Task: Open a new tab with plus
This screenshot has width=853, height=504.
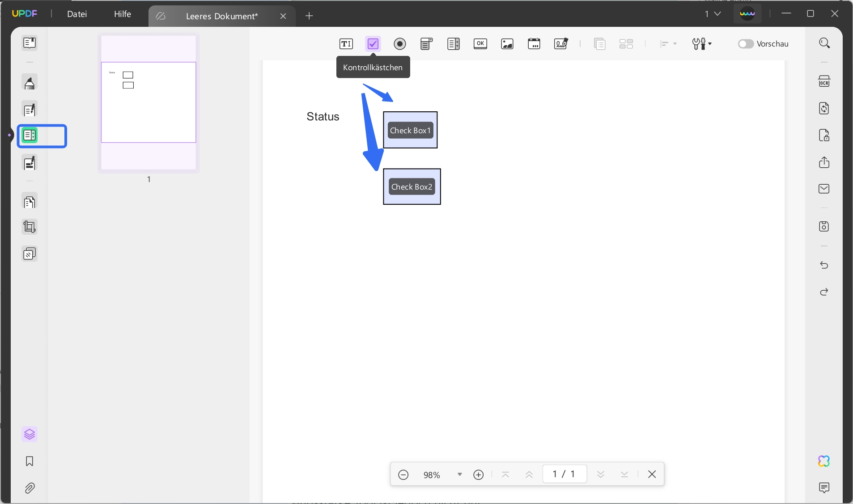Action: [309, 16]
